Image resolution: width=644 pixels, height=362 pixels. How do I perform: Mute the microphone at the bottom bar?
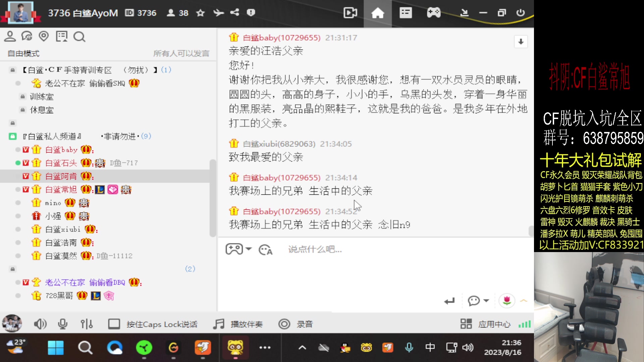pyautogui.click(x=63, y=324)
